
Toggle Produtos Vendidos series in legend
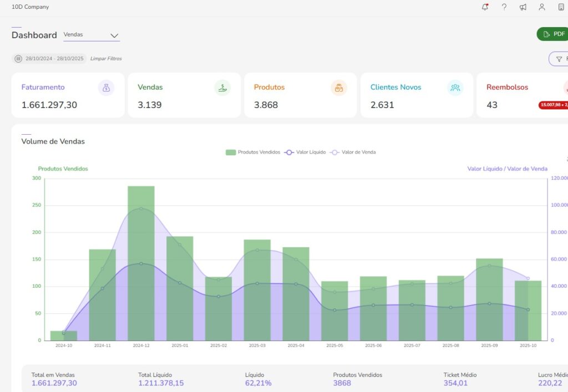click(x=253, y=152)
